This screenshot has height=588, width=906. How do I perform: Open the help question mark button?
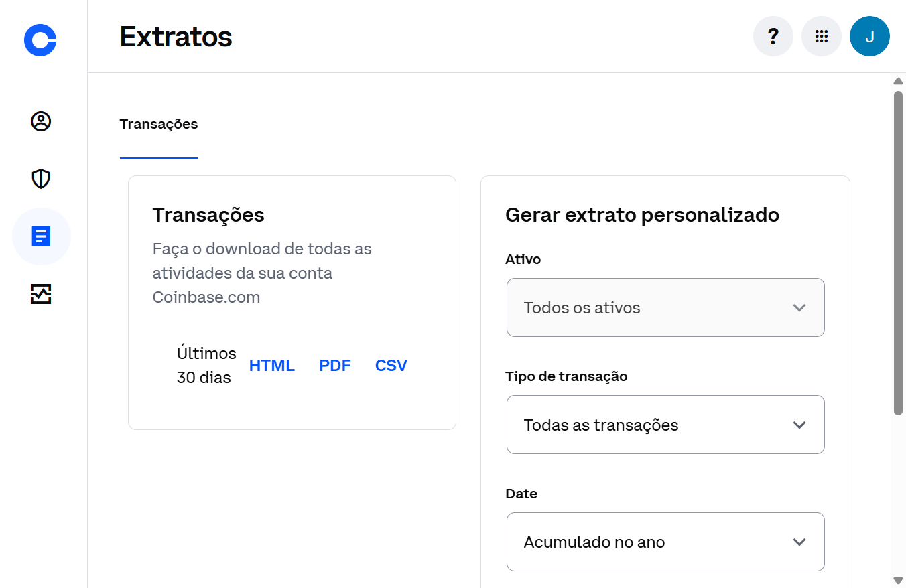coord(773,36)
